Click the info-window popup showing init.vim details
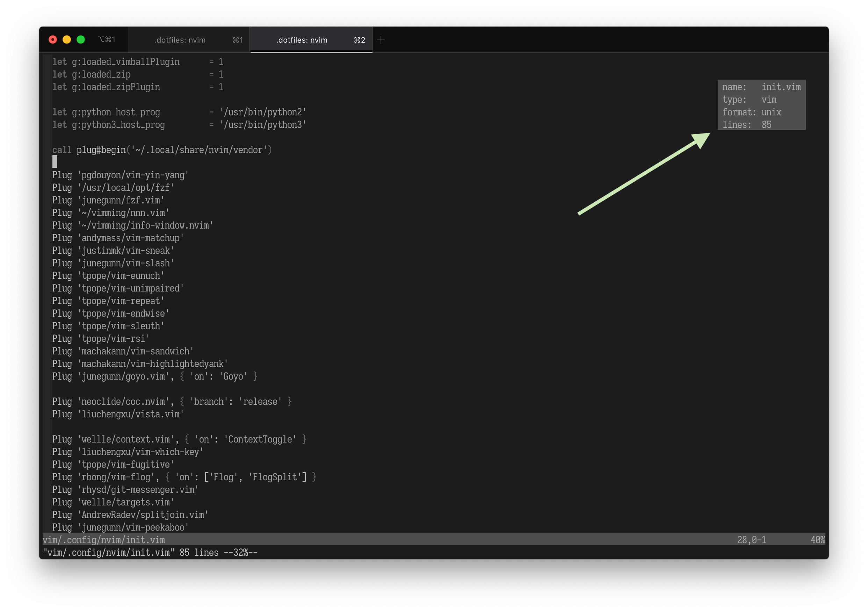The height and width of the screenshot is (611, 868). click(x=761, y=105)
